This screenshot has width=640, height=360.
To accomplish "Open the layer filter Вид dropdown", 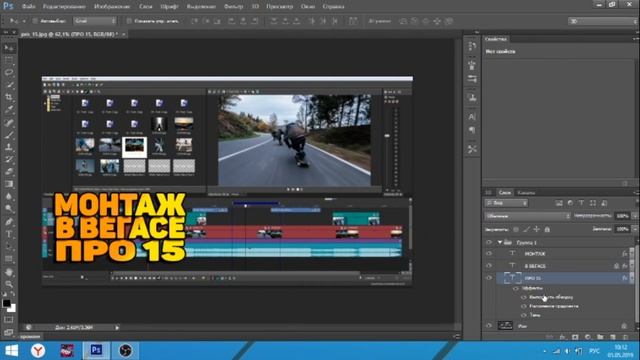I will click(x=506, y=203).
